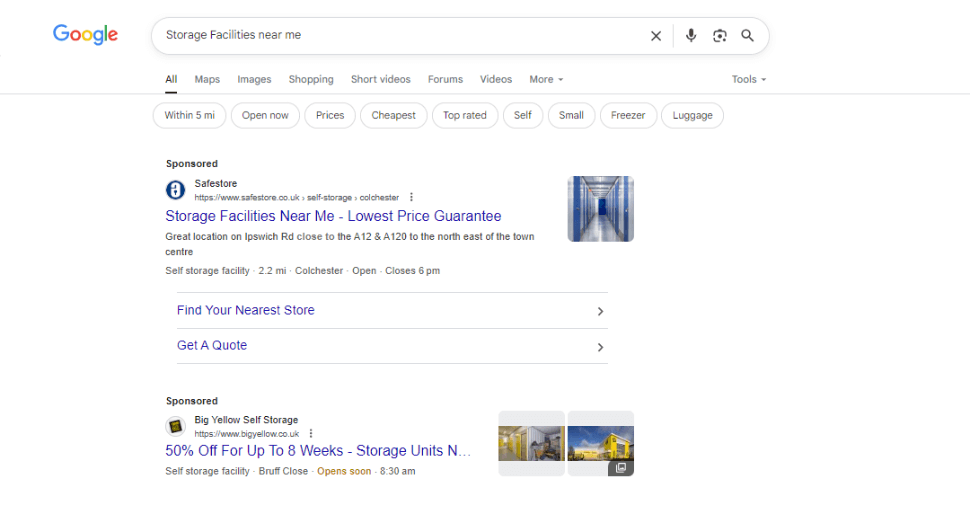Open the Short videos tab
The height and width of the screenshot is (517, 970).
(380, 79)
